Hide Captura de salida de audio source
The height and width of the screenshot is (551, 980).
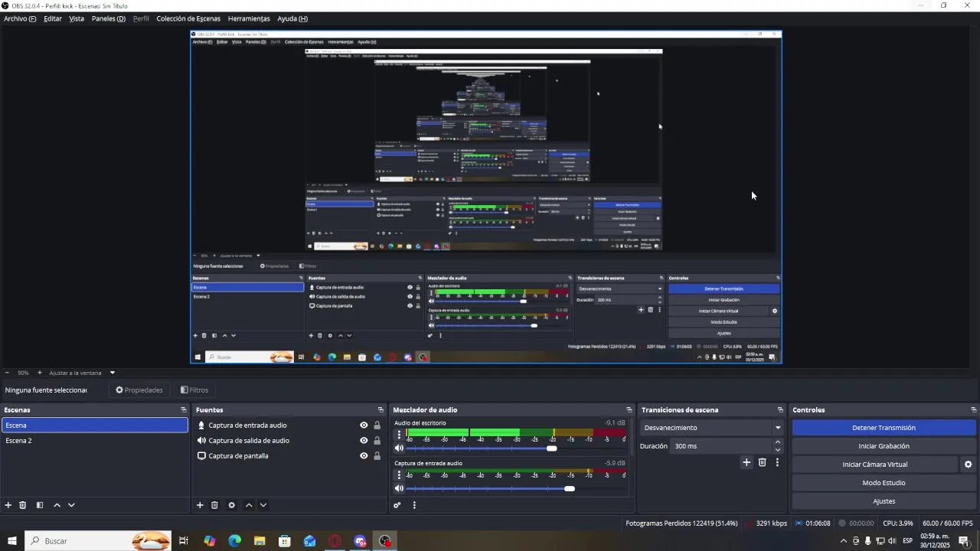pos(364,441)
